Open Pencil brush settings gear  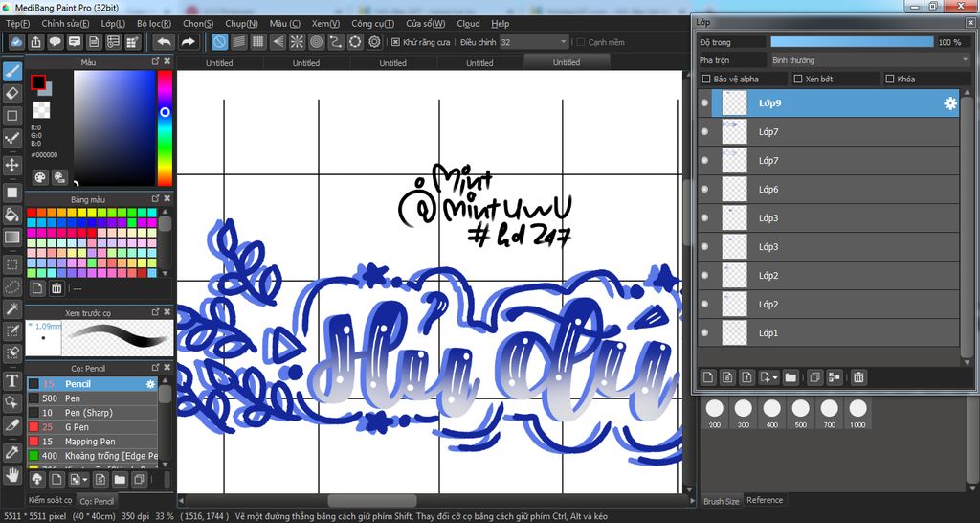pyautogui.click(x=150, y=384)
